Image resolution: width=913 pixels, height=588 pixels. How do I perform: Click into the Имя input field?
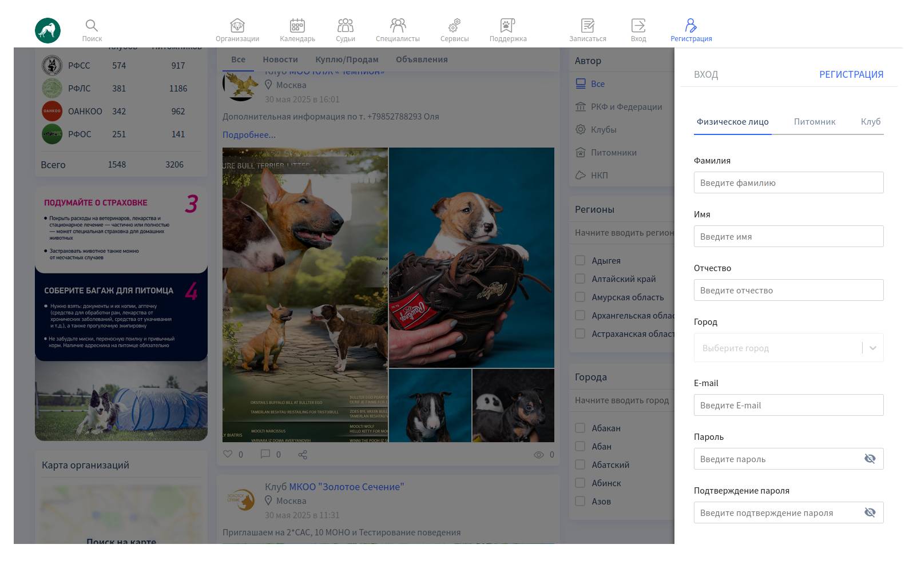click(x=788, y=236)
